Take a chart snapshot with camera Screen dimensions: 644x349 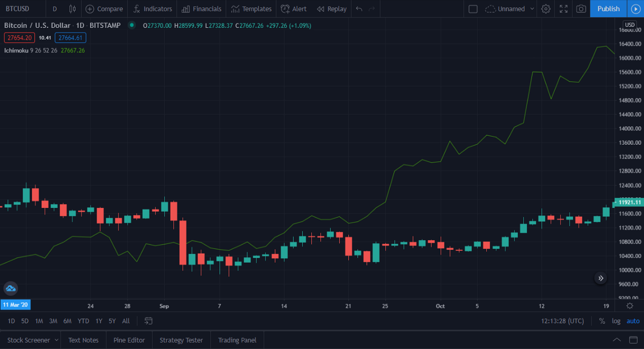click(581, 9)
